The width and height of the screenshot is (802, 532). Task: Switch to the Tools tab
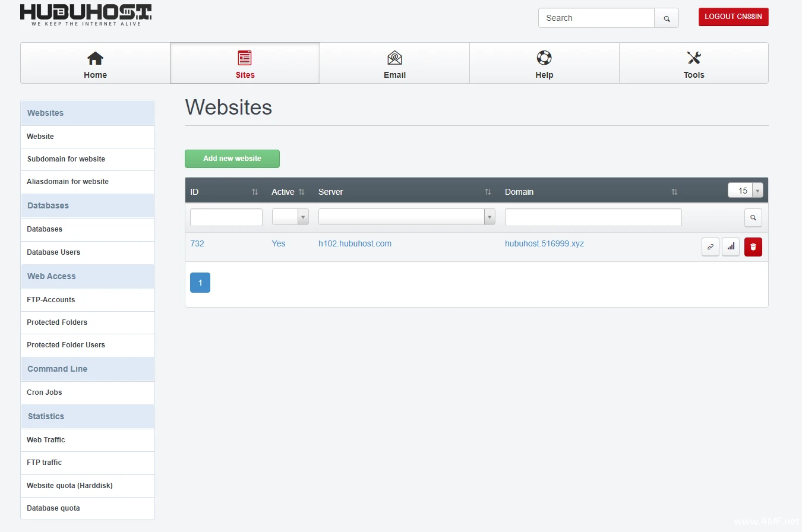(x=693, y=63)
